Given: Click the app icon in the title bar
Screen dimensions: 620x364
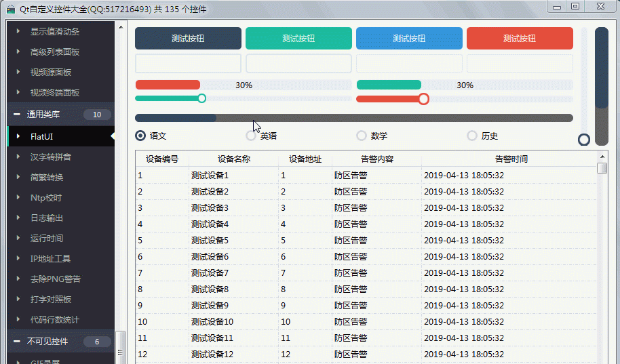Looking at the screenshot, I should (11, 9).
